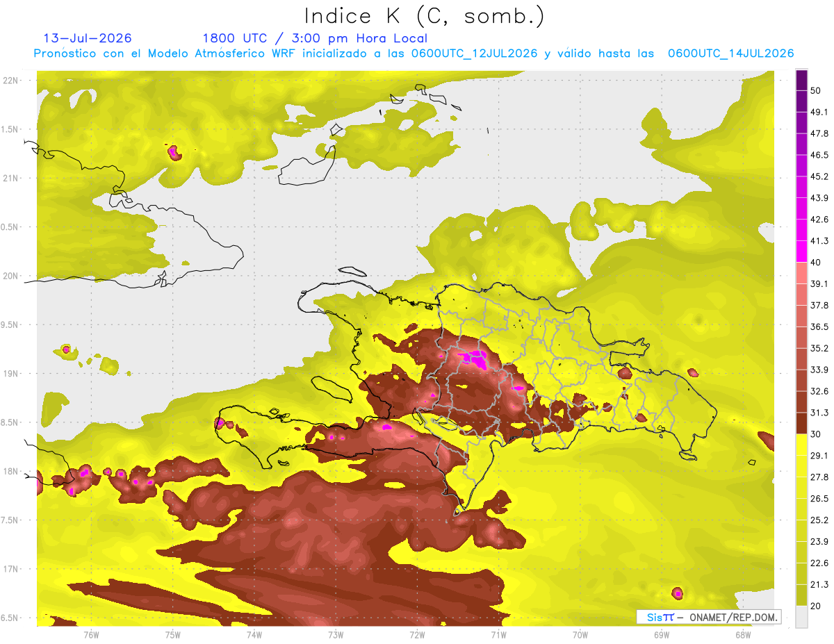Click colorbar value '27.8'
The height and width of the screenshot is (644, 834).
[x=820, y=477]
